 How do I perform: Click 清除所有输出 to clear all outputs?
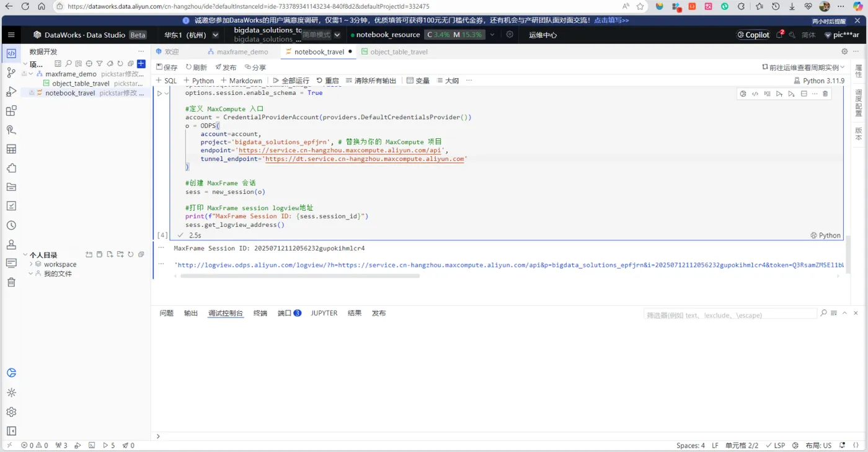point(371,81)
